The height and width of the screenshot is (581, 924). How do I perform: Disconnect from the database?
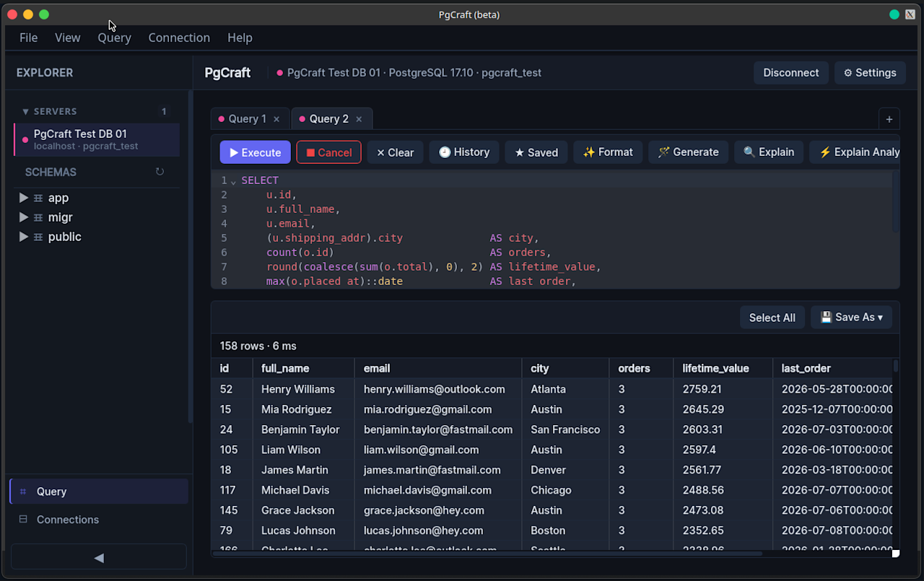791,73
